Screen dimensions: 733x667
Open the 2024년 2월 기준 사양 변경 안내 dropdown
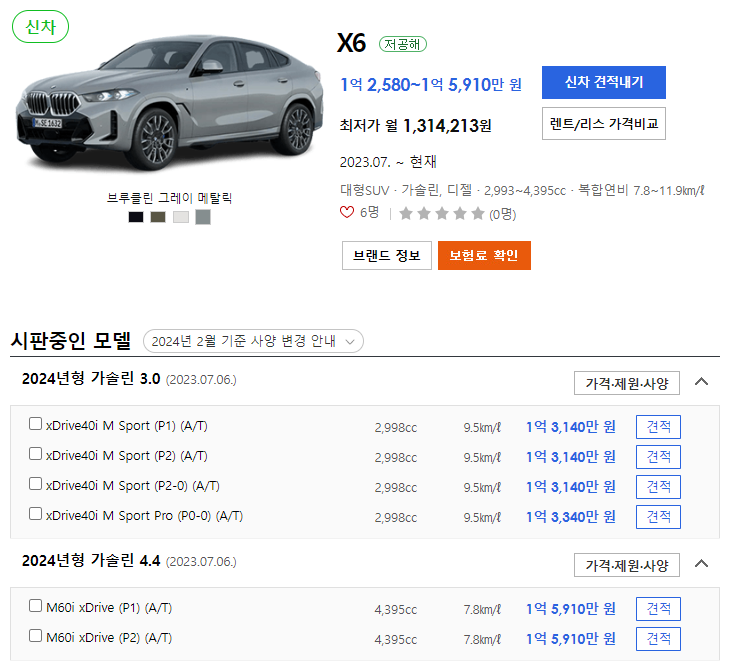point(253,341)
